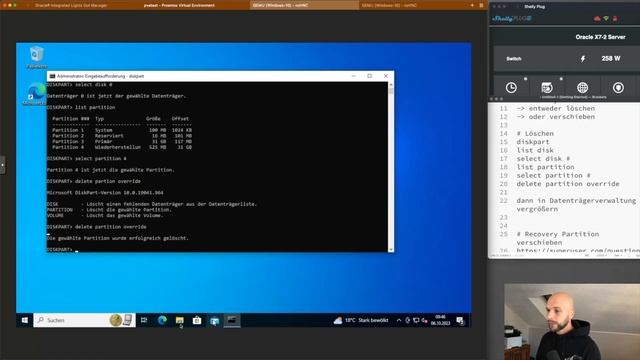Click the 'Partition 4' row in console
The height and width of the screenshot is (360, 640).
point(122,147)
